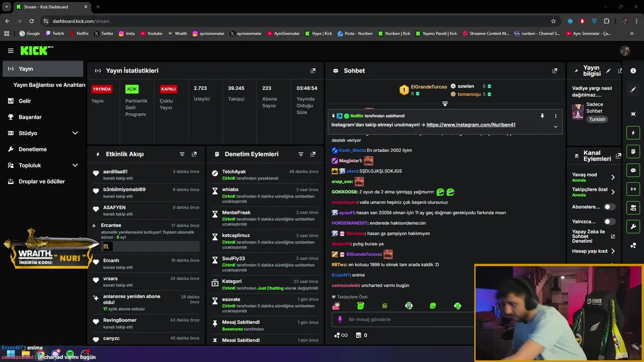Viewport: 644px width, 362px height.
Task: Open pinned message three-dot options
Action: tap(555, 116)
